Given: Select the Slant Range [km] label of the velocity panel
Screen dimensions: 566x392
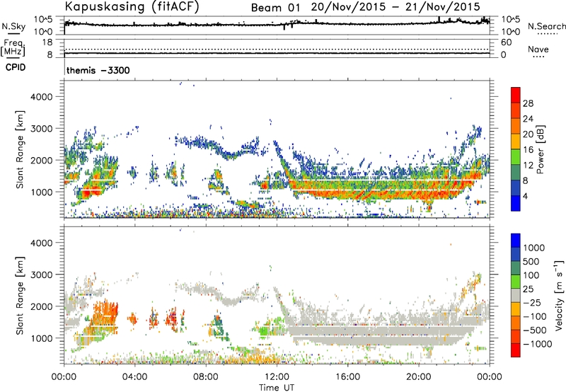Looking at the screenshot, I should (x=20, y=295).
